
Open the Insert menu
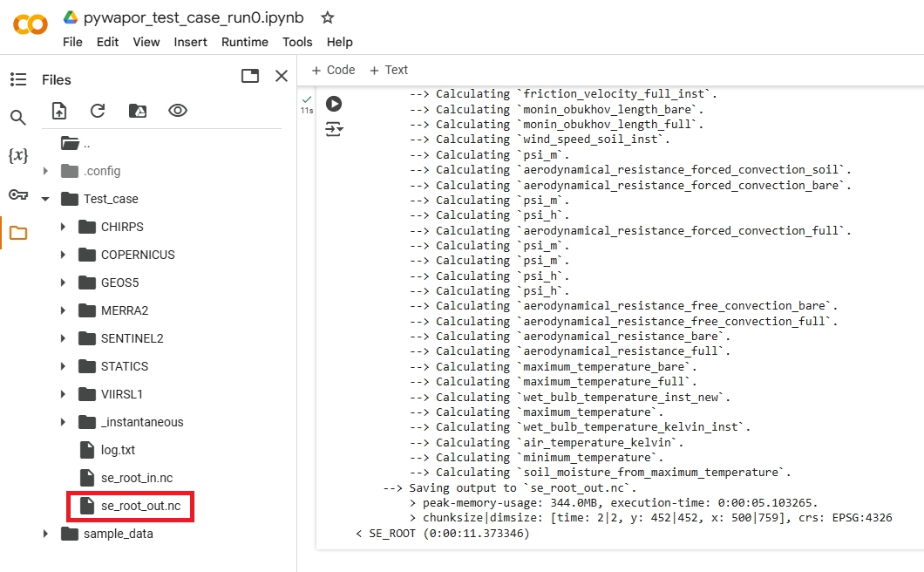tap(190, 42)
